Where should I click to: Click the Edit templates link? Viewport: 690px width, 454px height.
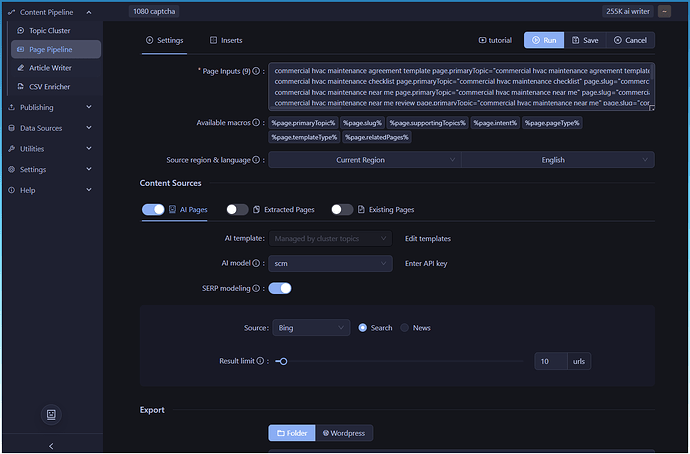click(427, 239)
